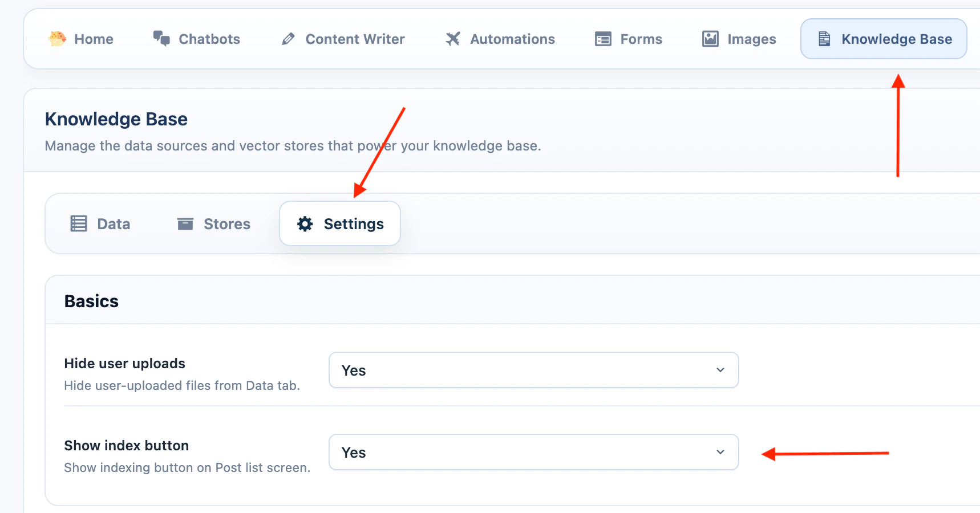Click the Basics section heading
Screen dimensions: 980x513
[x=91, y=301]
